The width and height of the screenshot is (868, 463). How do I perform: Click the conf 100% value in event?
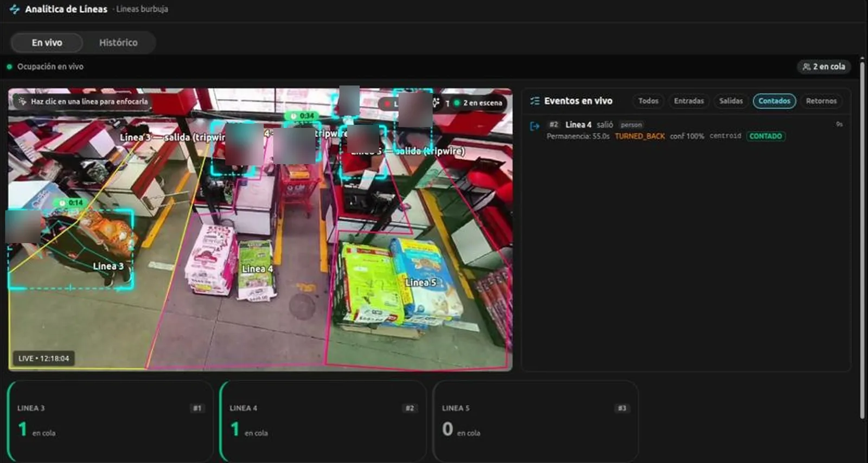pos(687,136)
